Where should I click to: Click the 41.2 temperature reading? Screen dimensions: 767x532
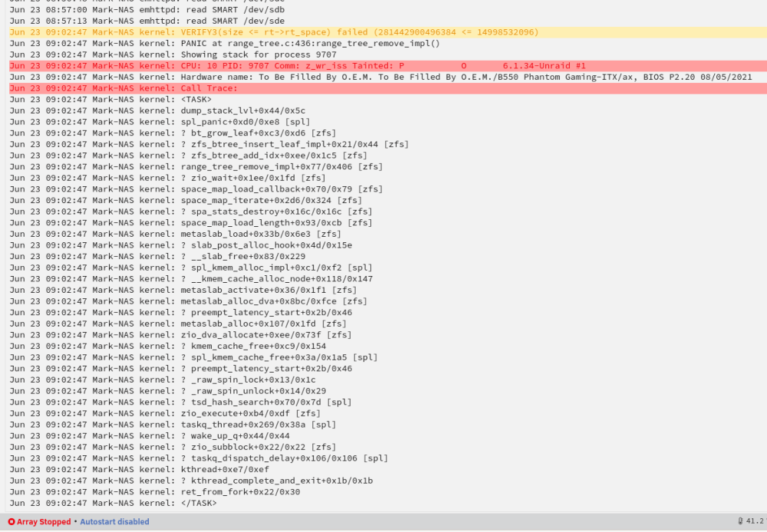tap(756, 521)
